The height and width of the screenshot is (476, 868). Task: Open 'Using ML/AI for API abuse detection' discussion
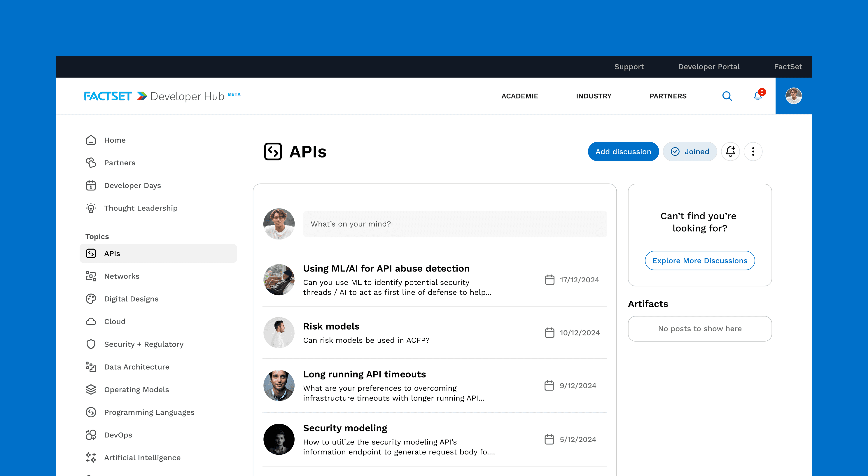(386, 269)
